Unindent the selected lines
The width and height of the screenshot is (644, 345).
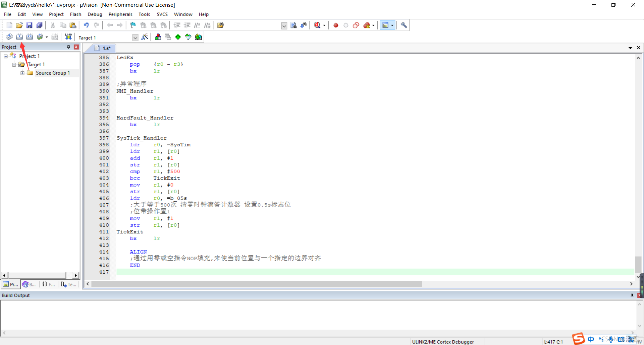coord(187,25)
